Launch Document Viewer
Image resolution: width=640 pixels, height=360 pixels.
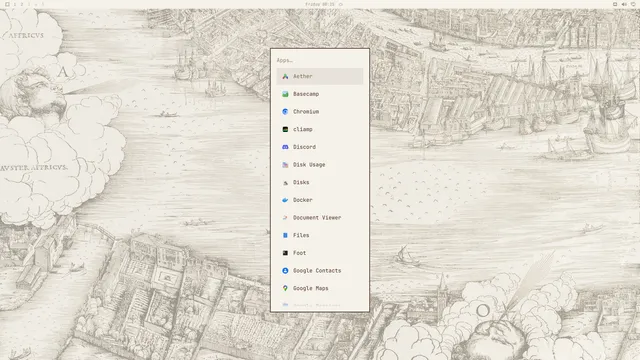pyautogui.click(x=320, y=218)
